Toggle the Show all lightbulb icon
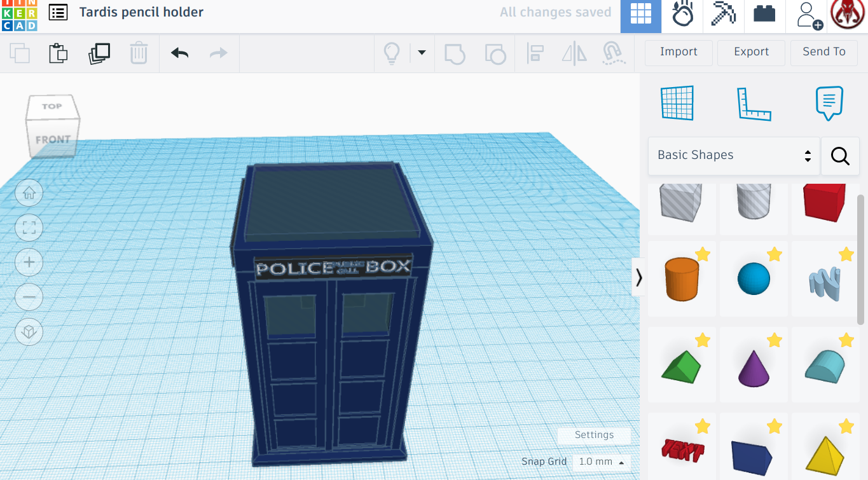Viewport: 868px width, 480px height. [x=392, y=53]
